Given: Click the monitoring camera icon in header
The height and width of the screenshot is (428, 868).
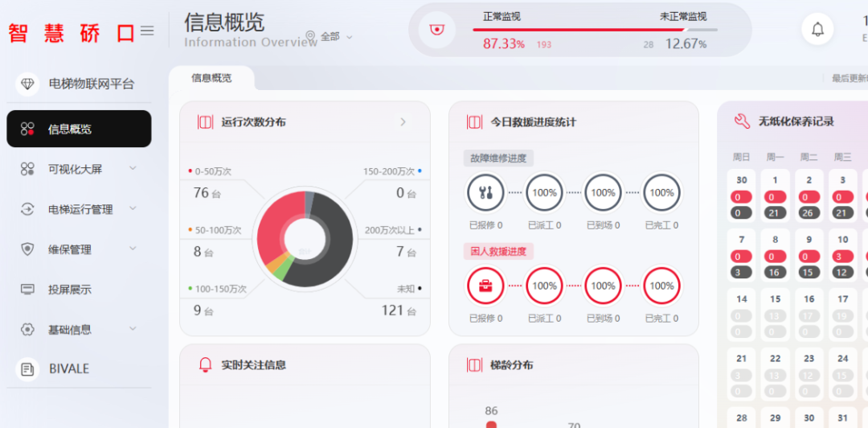Looking at the screenshot, I should (x=436, y=30).
